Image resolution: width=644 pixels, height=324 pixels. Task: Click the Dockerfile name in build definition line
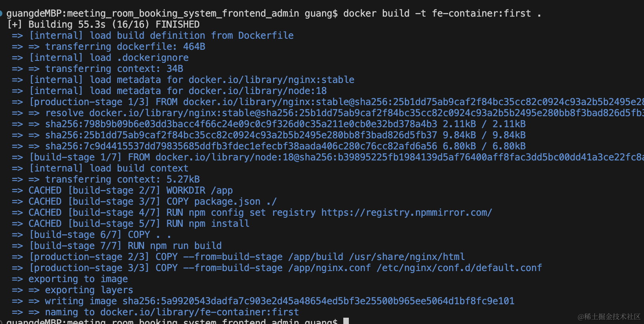[x=266, y=36]
